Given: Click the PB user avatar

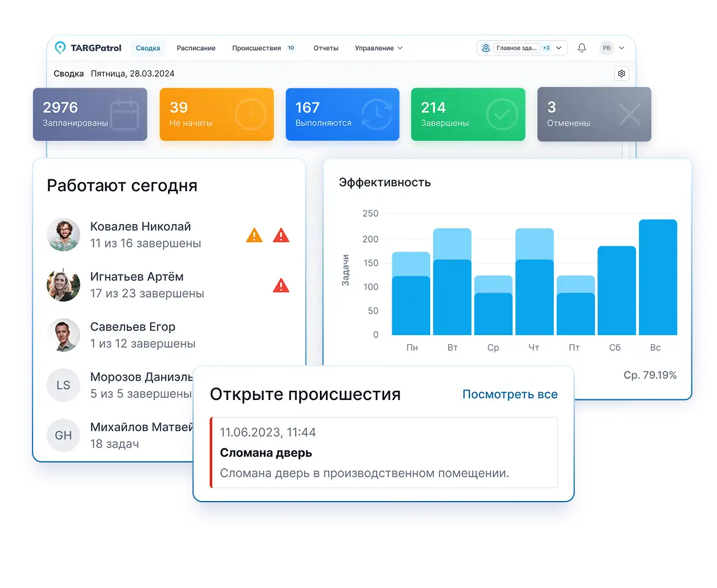Looking at the screenshot, I should 607,48.
